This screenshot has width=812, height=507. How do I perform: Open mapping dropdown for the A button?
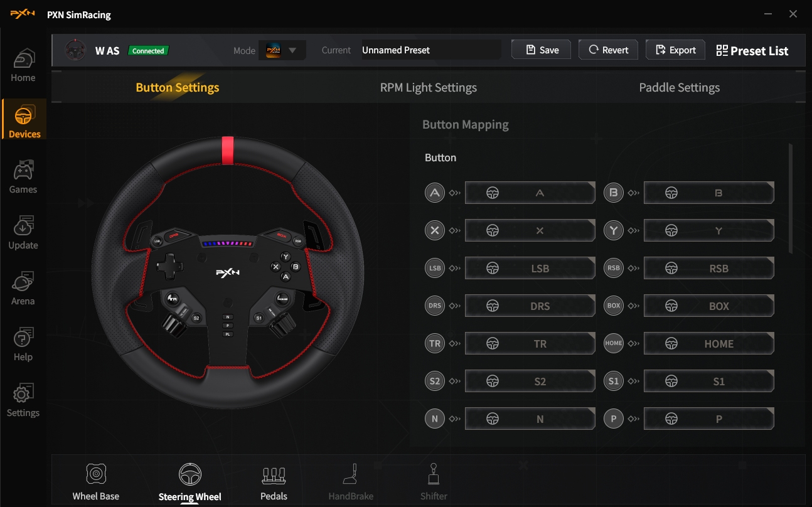pos(530,193)
